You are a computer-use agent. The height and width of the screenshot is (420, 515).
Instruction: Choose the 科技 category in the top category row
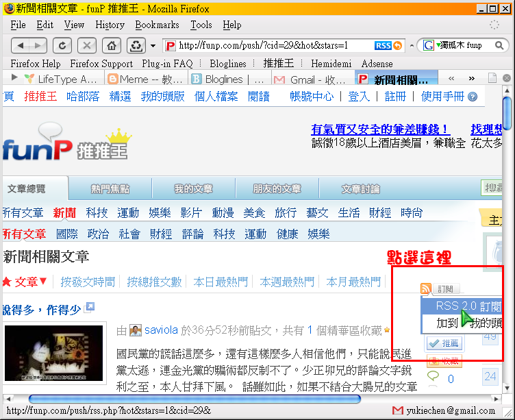point(97,213)
